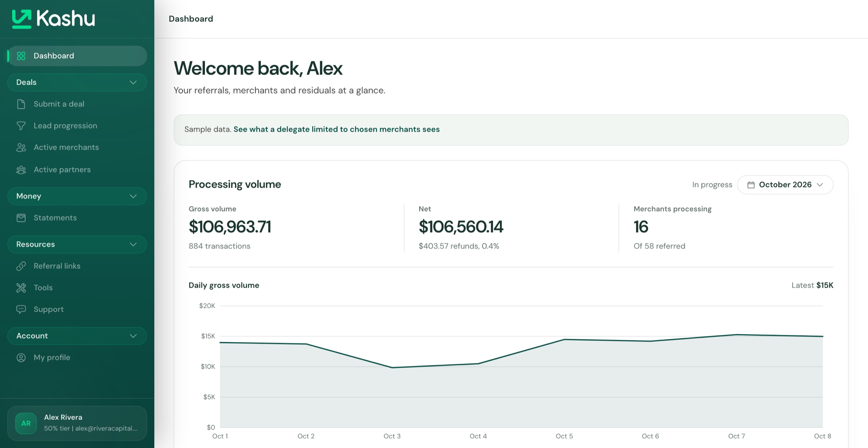
Task: Click the calendar icon in month picker
Action: click(x=751, y=185)
